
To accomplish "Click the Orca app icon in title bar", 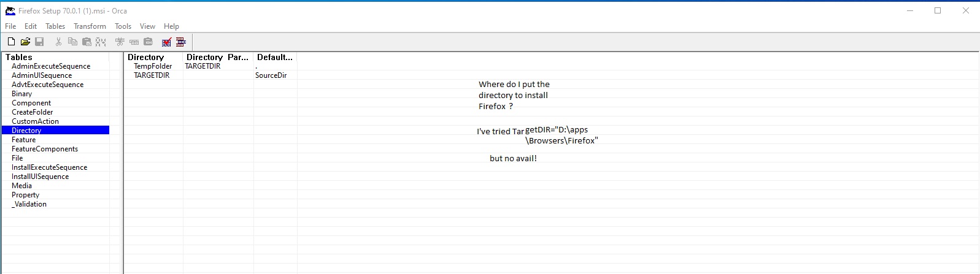I will pyautogui.click(x=10, y=10).
